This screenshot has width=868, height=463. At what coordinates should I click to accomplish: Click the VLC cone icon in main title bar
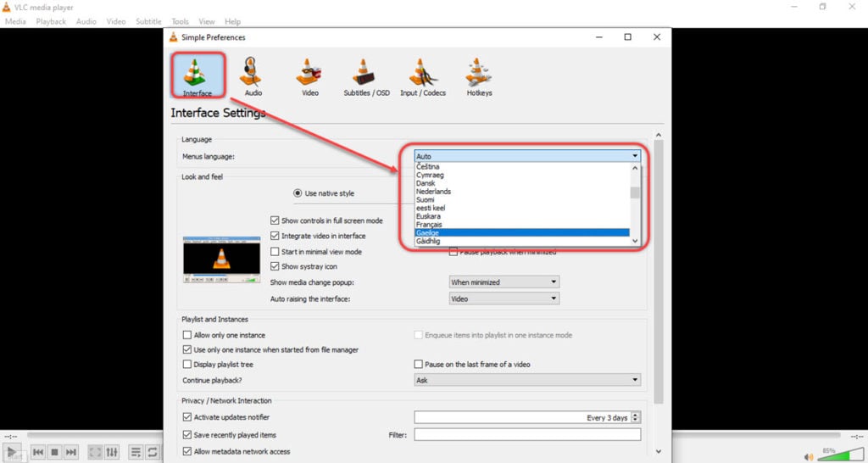tap(6, 7)
